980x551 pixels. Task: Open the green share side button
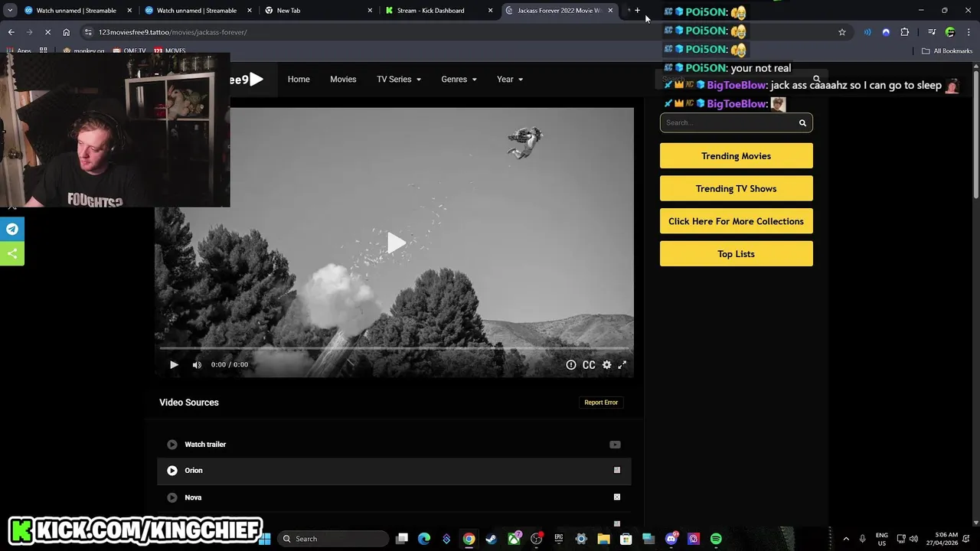point(12,253)
